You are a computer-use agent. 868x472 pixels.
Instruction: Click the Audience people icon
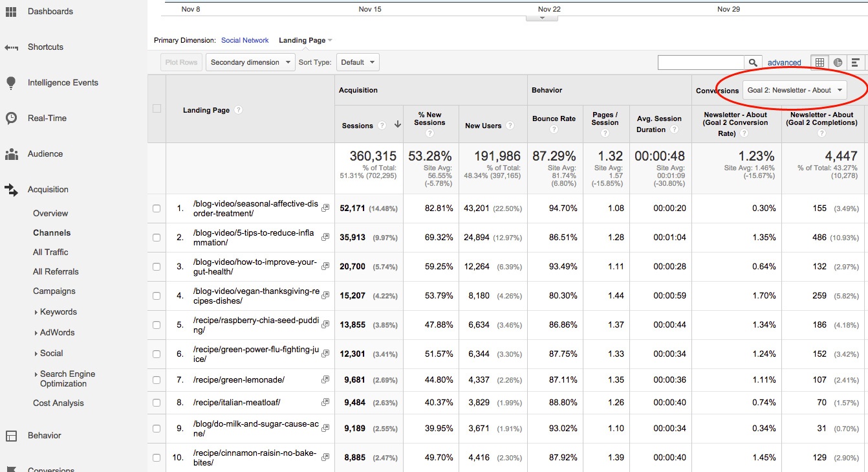click(11, 154)
